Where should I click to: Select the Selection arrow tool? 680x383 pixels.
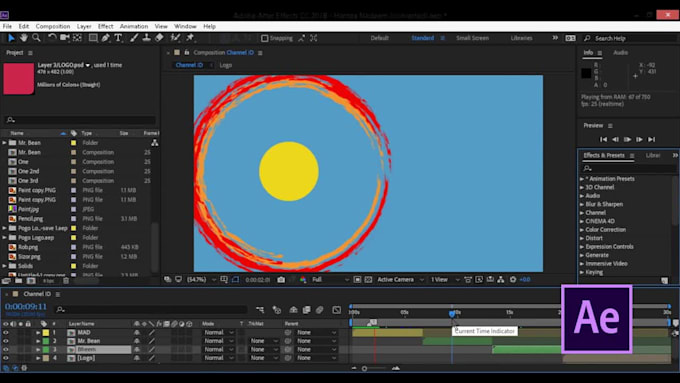pyautogui.click(x=11, y=38)
